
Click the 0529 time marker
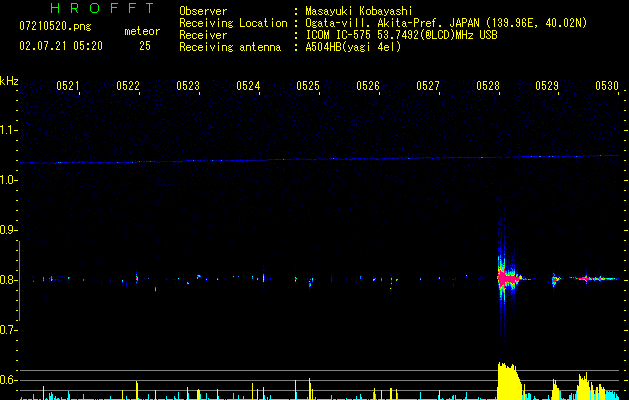click(x=547, y=86)
